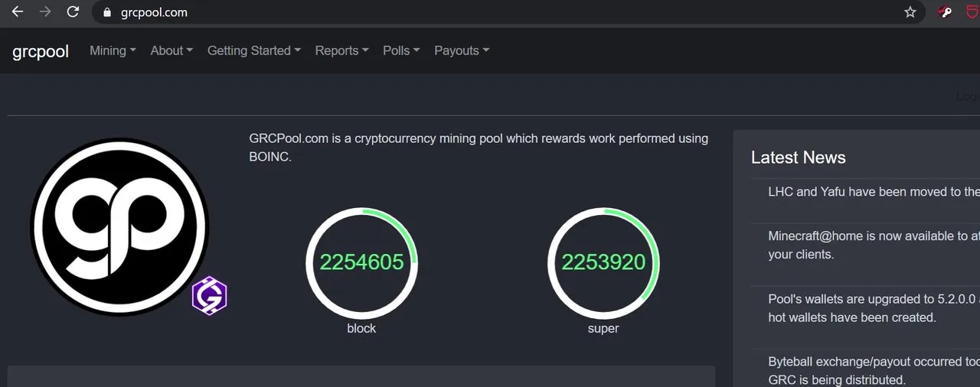The height and width of the screenshot is (387, 980).
Task: Expand the Polls menu
Action: click(x=401, y=50)
